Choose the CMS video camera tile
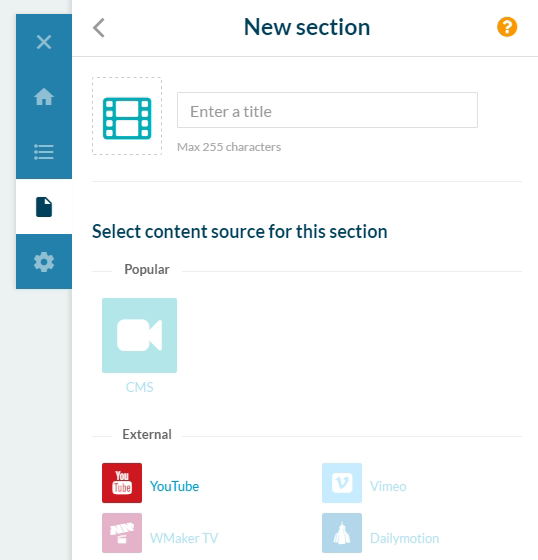This screenshot has height=560, width=538. [x=139, y=335]
